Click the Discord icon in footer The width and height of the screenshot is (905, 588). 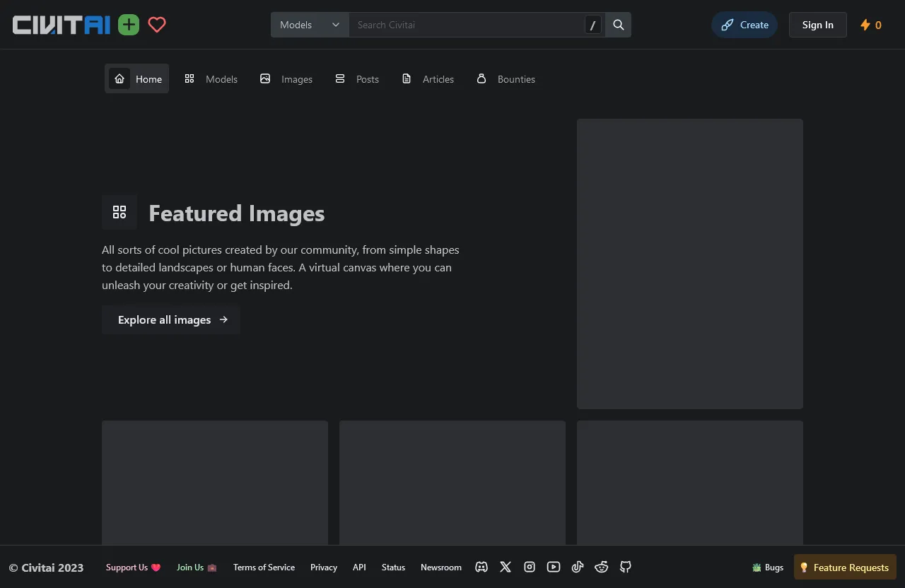point(481,567)
